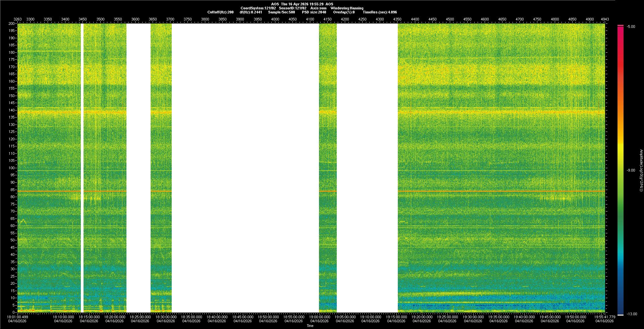The width and height of the screenshot is (644, 329).
Task: Click the 19:55:41.779 end time label
Action: pyautogui.click(x=604, y=317)
